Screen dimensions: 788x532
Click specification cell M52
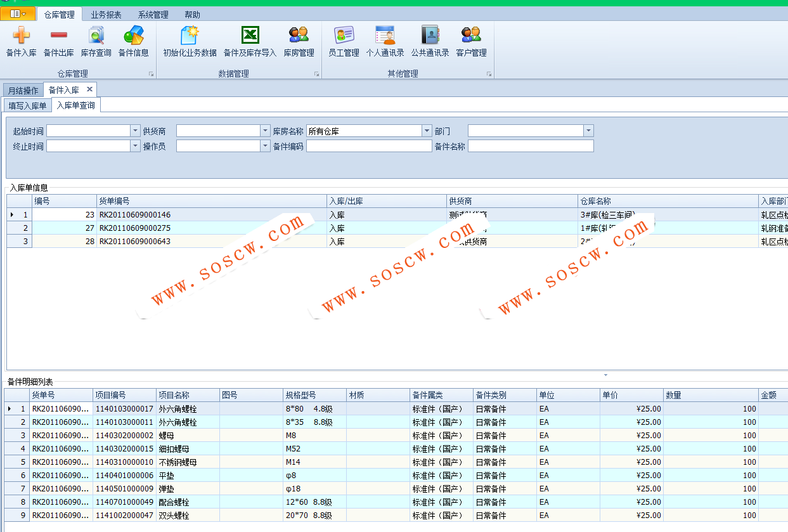pos(314,448)
